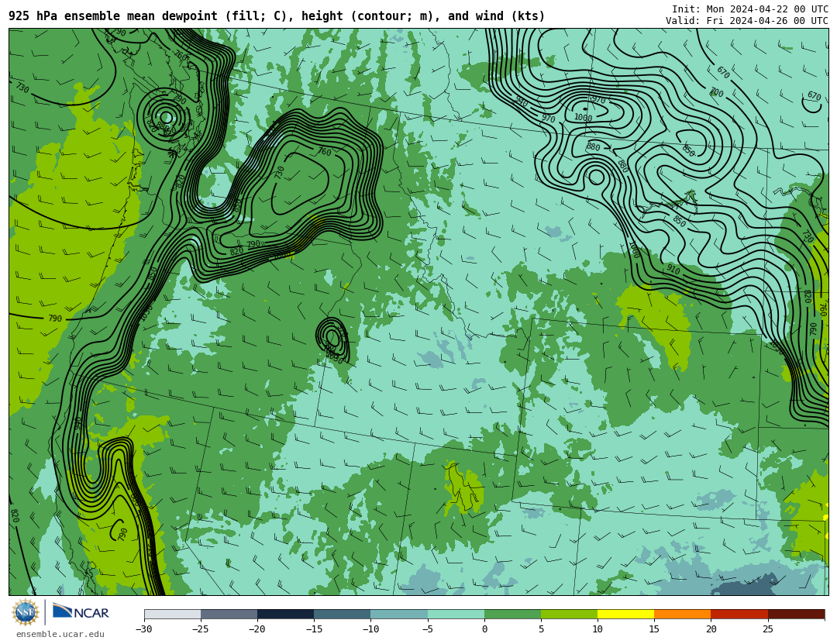The height and width of the screenshot is (644, 837).
Task: Click the Init: Mon 2024-04-22 00 UTC text
Action: click(750, 9)
